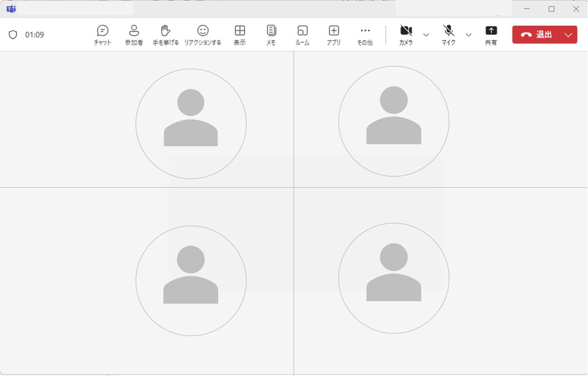Screen dimensions: 588x376
Task: Open ルーム breakout rooms
Action: pos(302,35)
